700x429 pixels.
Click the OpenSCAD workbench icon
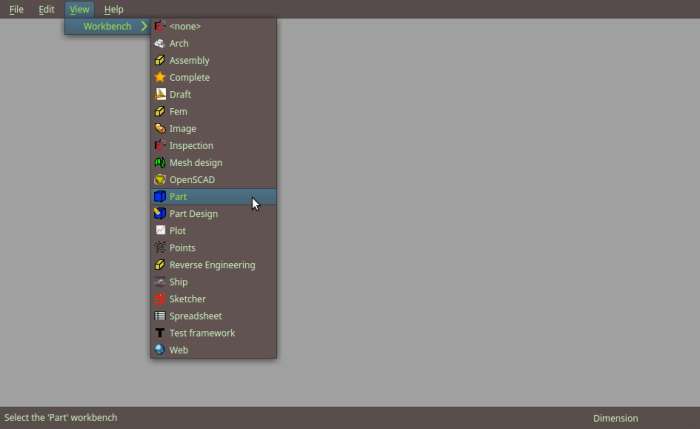pos(160,179)
